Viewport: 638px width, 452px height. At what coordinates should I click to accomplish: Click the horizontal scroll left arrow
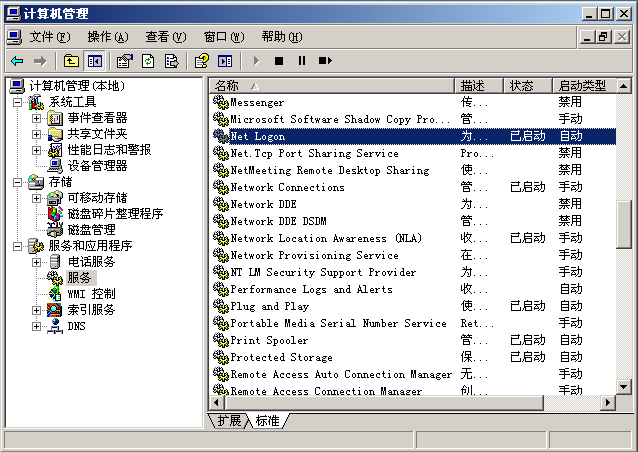(216, 402)
